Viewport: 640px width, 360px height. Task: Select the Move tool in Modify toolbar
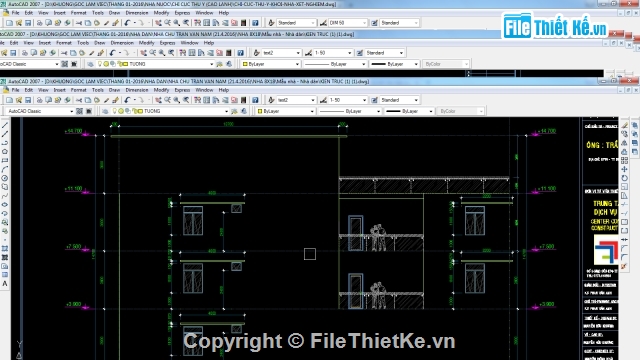click(x=624, y=169)
